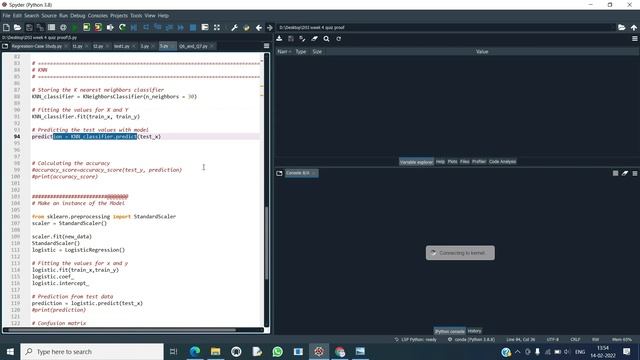Switch to the Plots pane tab
Viewport: 640px width, 360px height.
point(452,162)
